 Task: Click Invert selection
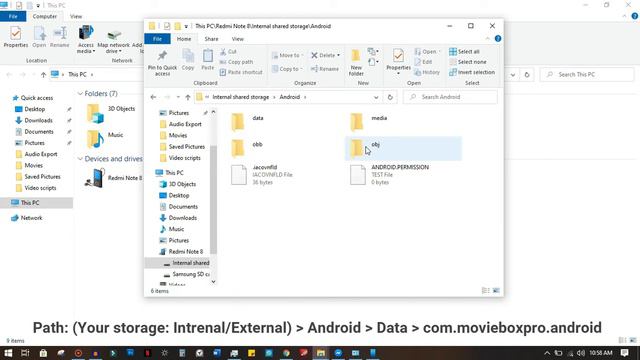tap(472, 72)
